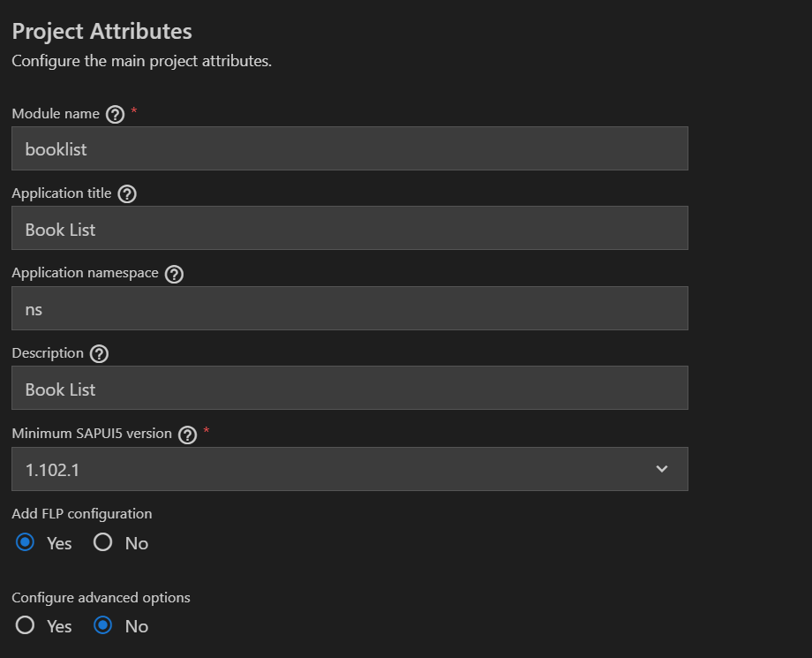Viewport: 812px width, 658px height.
Task: Choose No for Configure advanced options
Action: 103,625
